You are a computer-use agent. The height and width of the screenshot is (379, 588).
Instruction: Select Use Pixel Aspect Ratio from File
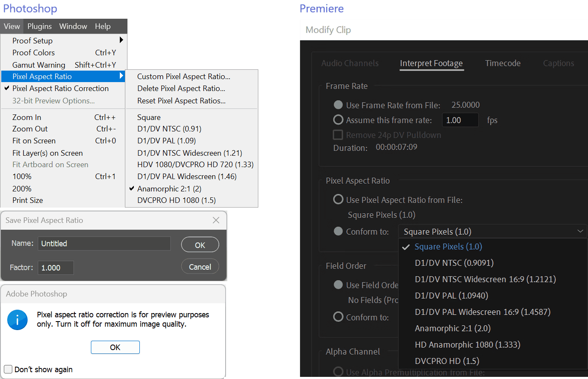338,199
